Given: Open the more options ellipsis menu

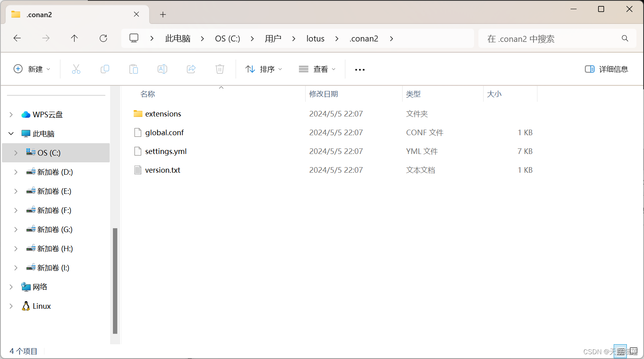Looking at the screenshot, I should click(360, 69).
